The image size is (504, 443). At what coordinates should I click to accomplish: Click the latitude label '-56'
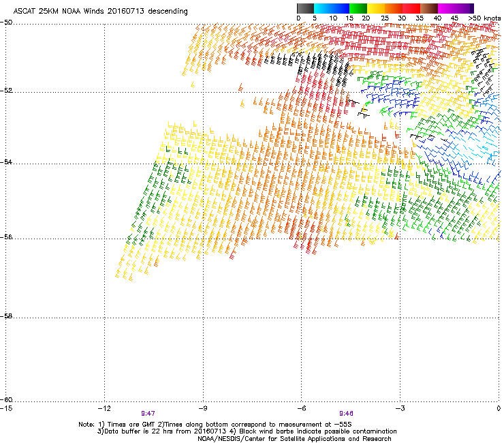6,236
